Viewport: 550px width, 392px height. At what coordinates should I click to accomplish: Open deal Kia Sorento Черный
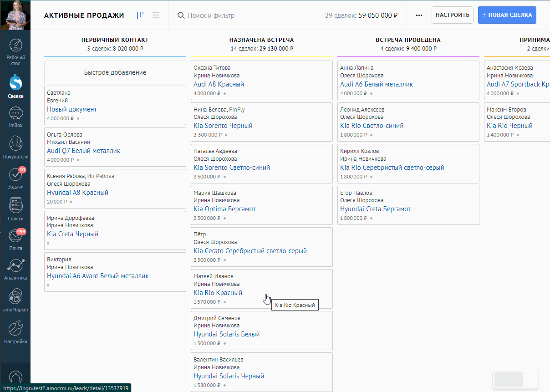(x=223, y=126)
